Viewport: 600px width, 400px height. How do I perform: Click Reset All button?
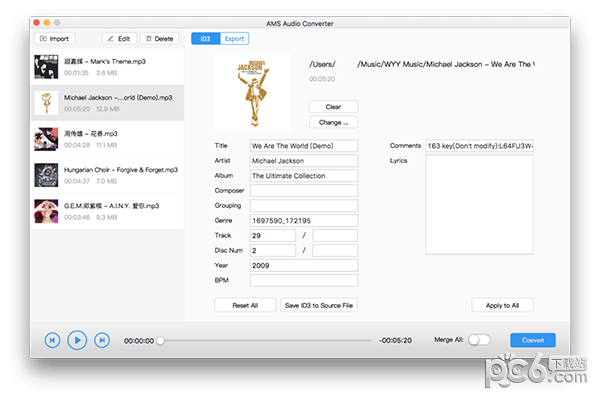point(245,305)
